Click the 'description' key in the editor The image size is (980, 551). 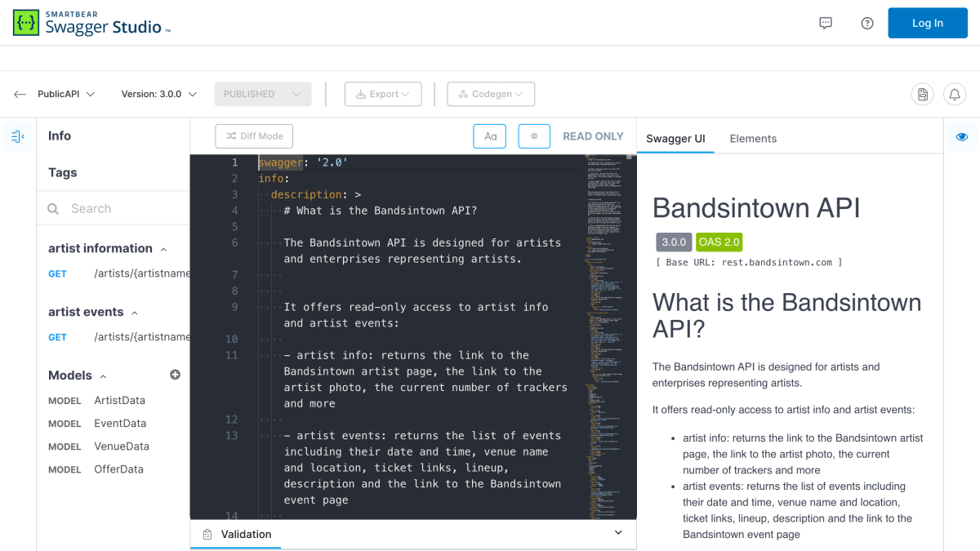click(x=306, y=194)
